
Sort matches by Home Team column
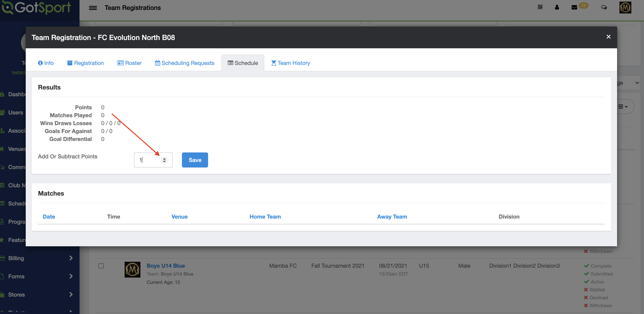pyautogui.click(x=265, y=217)
